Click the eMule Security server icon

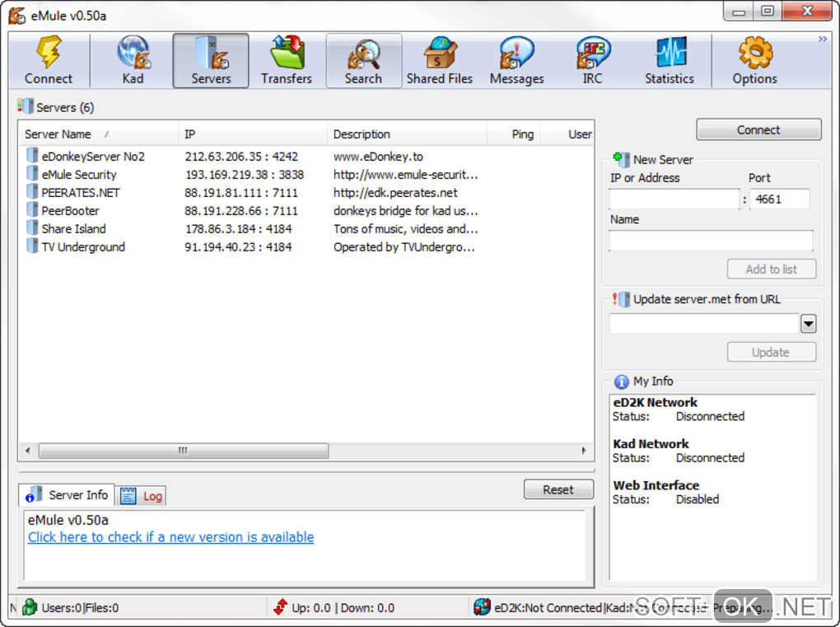32,174
